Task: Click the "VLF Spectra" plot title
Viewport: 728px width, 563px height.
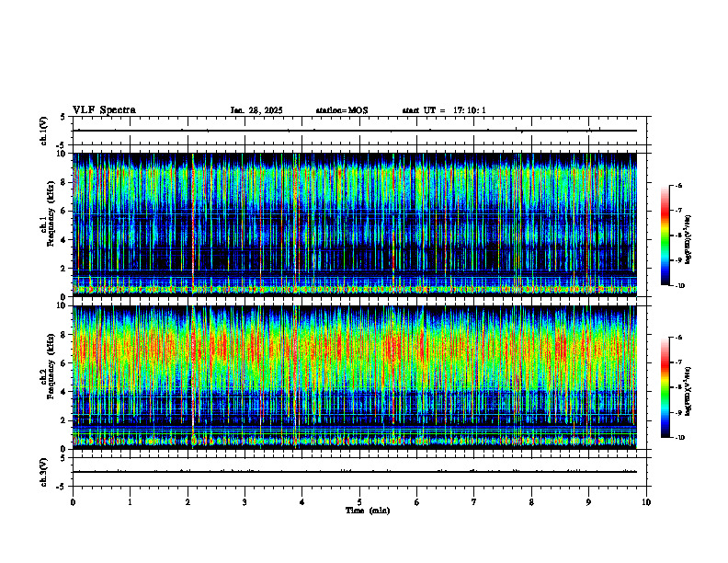Action: click(104, 110)
